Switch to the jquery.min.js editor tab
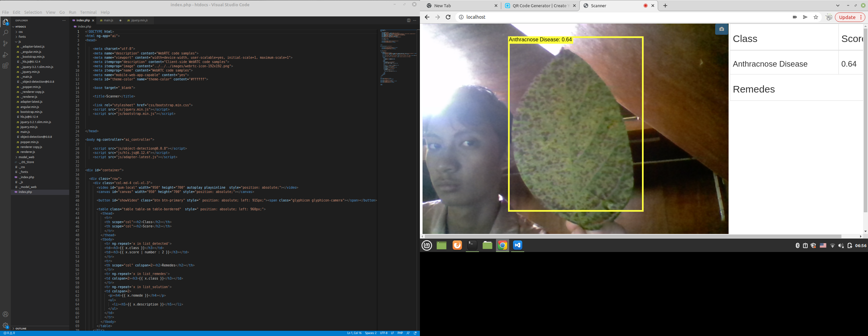This screenshot has height=336, width=868. 139,21
